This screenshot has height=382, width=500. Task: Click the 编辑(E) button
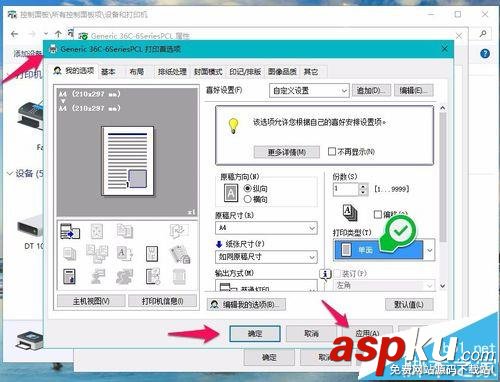[414, 90]
